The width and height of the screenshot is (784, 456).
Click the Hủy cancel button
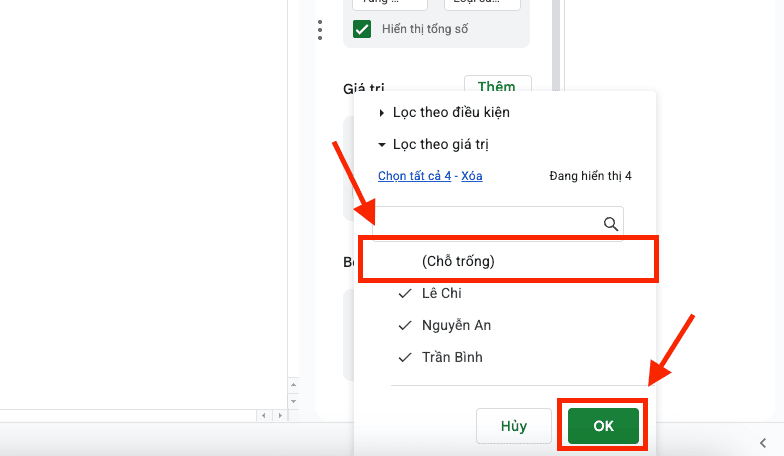[x=514, y=426]
